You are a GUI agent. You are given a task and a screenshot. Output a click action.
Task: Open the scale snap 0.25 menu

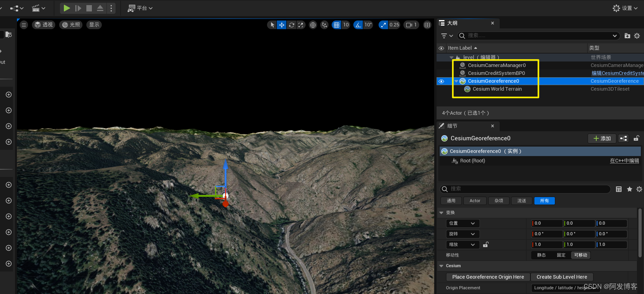click(x=394, y=25)
